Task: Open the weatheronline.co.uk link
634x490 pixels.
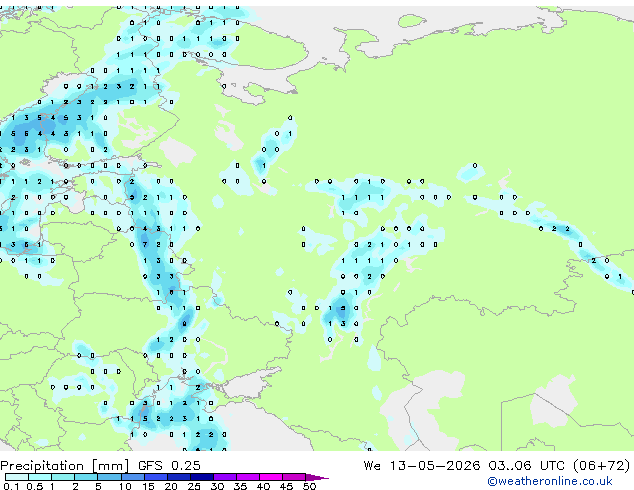Action: (550, 481)
